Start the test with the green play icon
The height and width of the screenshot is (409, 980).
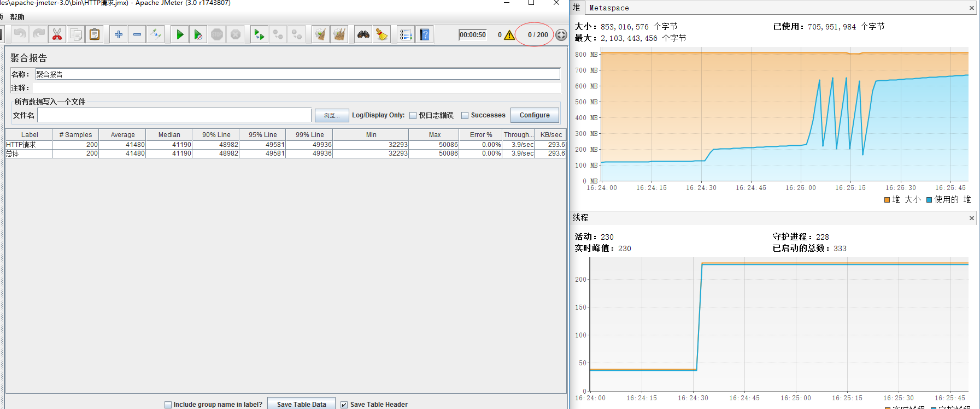pyautogui.click(x=179, y=34)
